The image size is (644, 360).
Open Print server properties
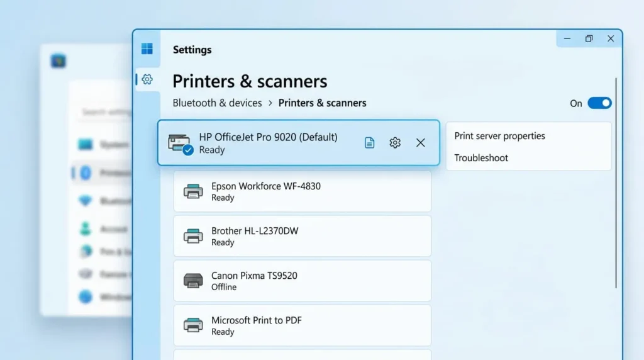pos(499,136)
